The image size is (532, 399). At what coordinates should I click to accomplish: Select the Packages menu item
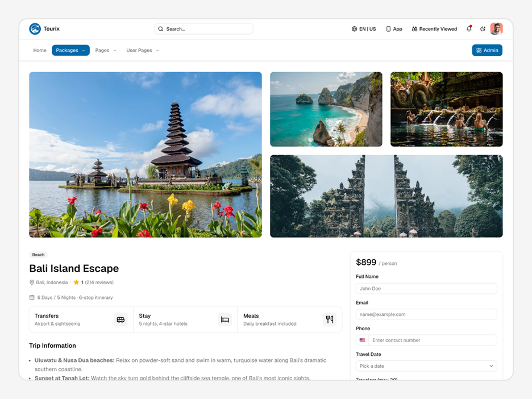(x=70, y=50)
